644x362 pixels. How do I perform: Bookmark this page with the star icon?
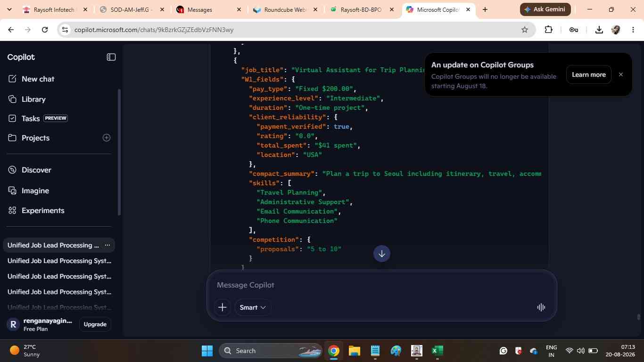[x=525, y=30]
